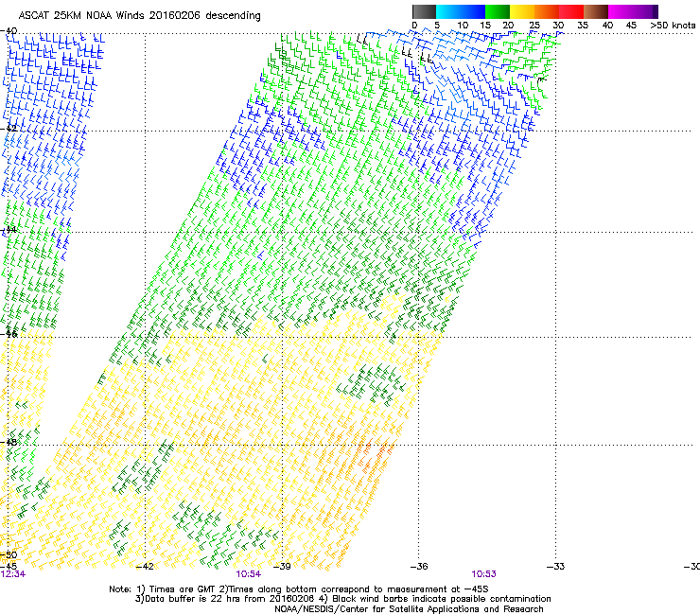
Task: Click the note line 'Data buffer is 22 hrs'
Action: click(x=342, y=599)
